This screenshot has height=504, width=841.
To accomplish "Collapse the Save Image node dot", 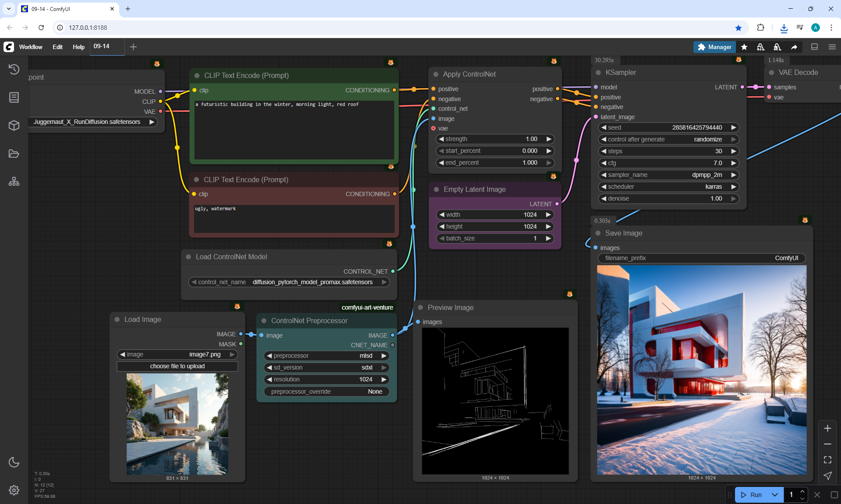I will pyautogui.click(x=598, y=233).
